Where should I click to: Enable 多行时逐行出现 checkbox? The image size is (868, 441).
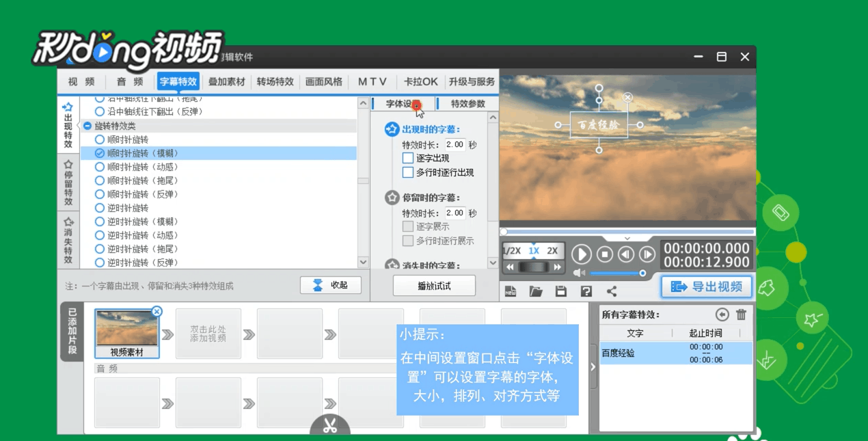[x=408, y=172]
